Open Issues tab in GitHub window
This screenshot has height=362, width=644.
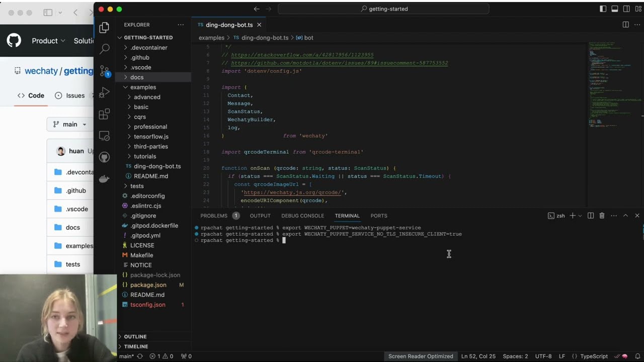coord(70,96)
